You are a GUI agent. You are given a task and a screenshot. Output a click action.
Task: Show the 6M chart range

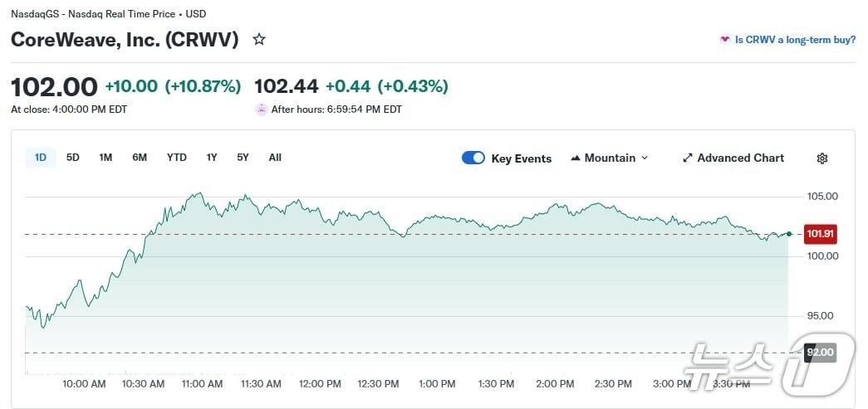(x=140, y=158)
